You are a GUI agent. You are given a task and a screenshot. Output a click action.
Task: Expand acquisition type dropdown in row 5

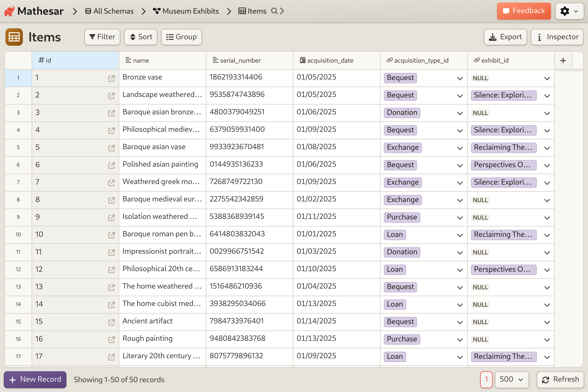460,148
